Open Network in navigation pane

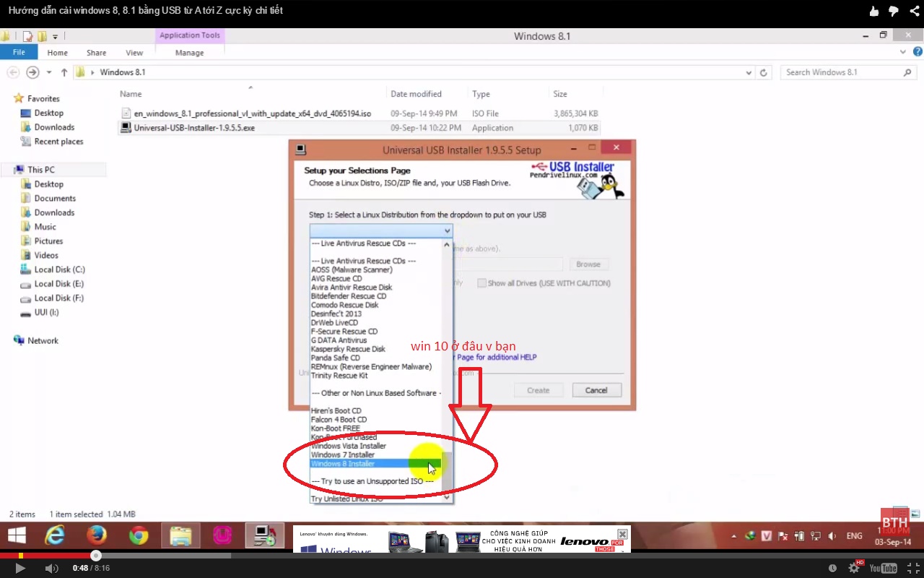43,340
